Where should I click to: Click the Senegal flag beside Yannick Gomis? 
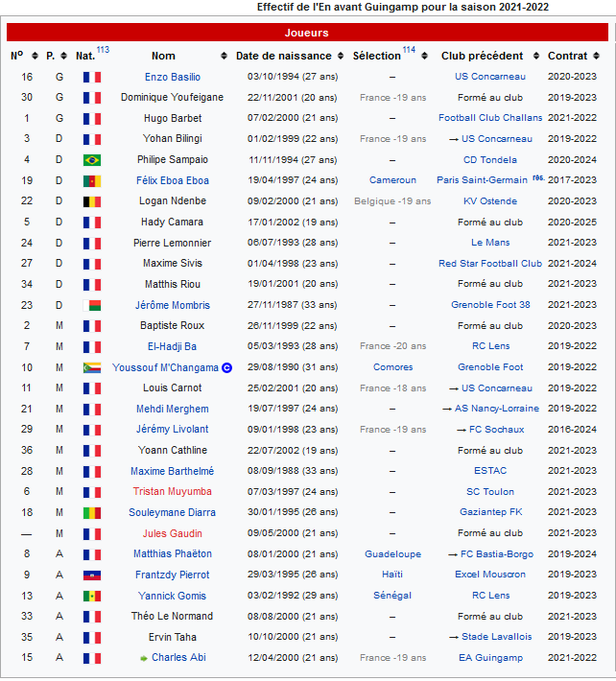tap(92, 596)
